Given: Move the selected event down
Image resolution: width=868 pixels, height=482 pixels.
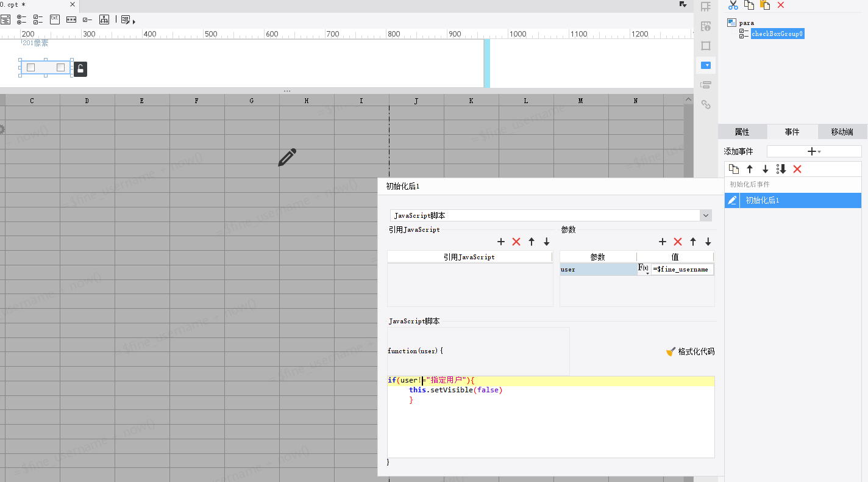Looking at the screenshot, I should (x=766, y=169).
